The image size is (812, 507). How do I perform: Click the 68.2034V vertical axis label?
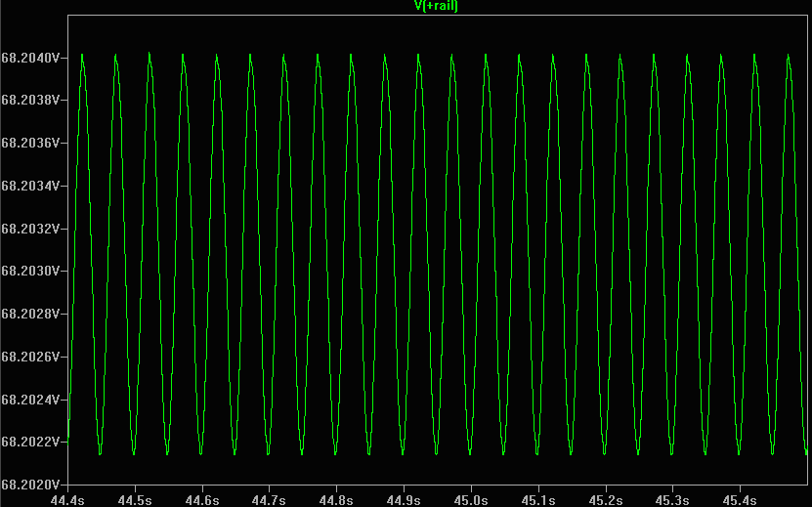tap(30, 186)
